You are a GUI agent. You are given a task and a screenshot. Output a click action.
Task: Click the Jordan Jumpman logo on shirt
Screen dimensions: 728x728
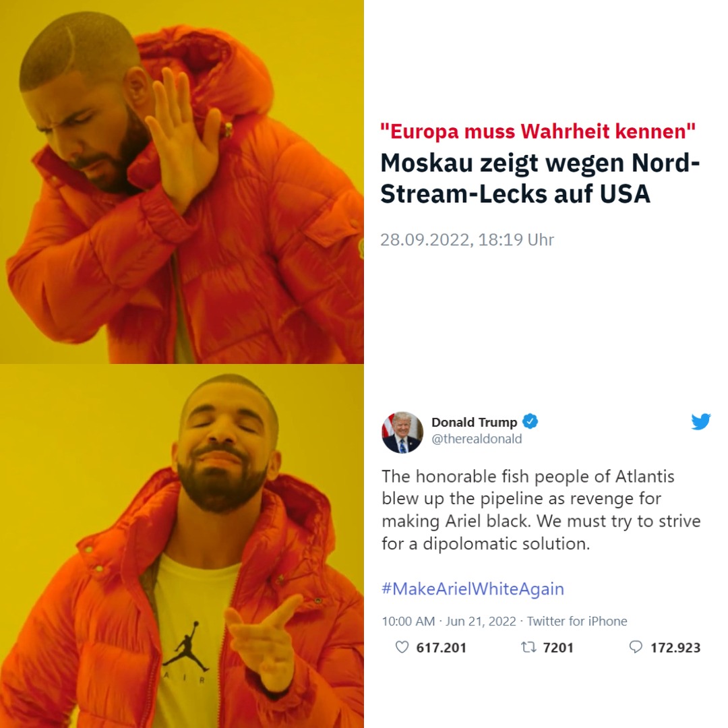187,646
